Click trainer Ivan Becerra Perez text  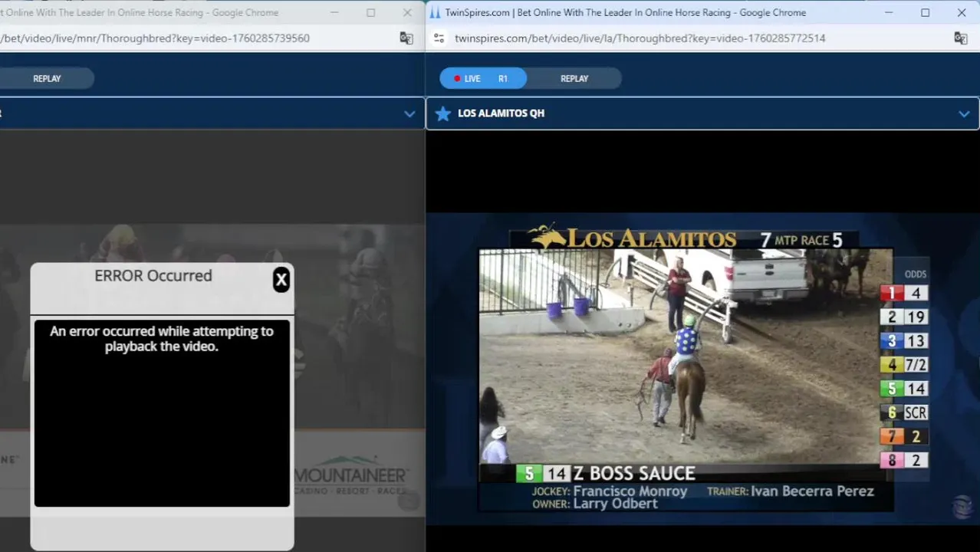point(813,491)
